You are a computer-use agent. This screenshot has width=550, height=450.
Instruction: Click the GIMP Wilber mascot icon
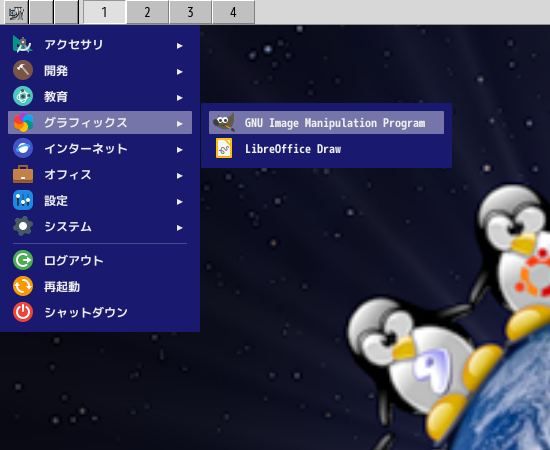tap(224, 122)
